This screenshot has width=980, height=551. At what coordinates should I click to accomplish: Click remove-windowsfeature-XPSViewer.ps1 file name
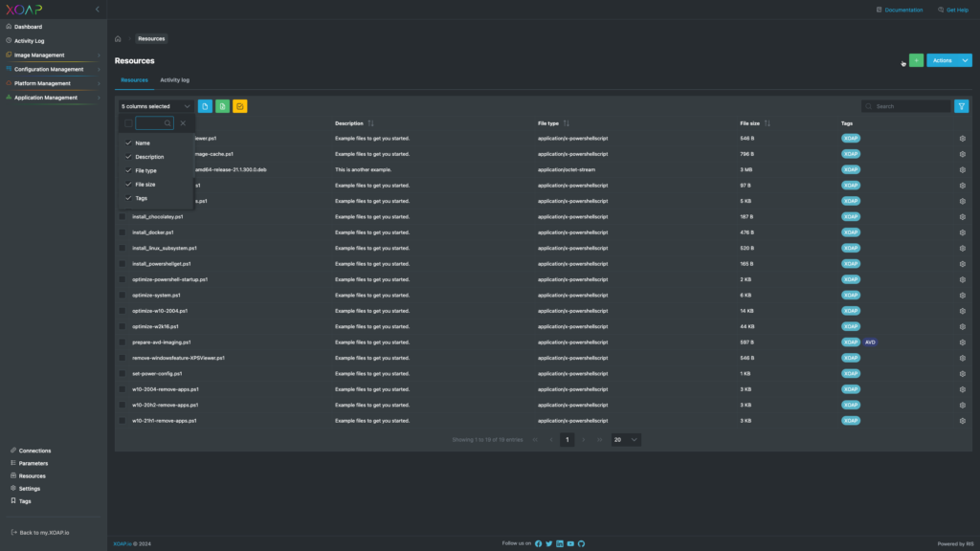178,358
